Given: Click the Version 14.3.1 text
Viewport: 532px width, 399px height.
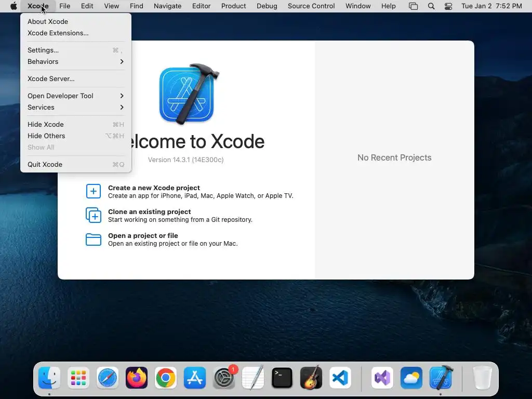Looking at the screenshot, I should pyautogui.click(x=185, y=160).
